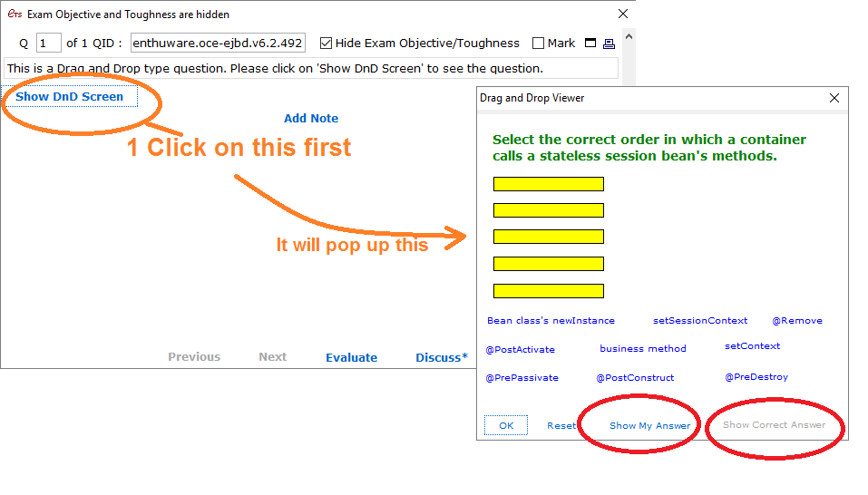The width and height of the screenshot is (868, 495).
Task: Select the last yellow answer slot
Action: (548, 291)
